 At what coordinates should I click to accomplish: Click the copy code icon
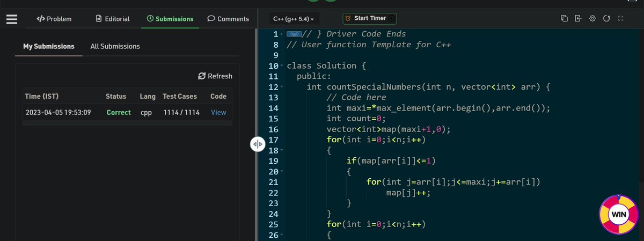coord(564,19)
